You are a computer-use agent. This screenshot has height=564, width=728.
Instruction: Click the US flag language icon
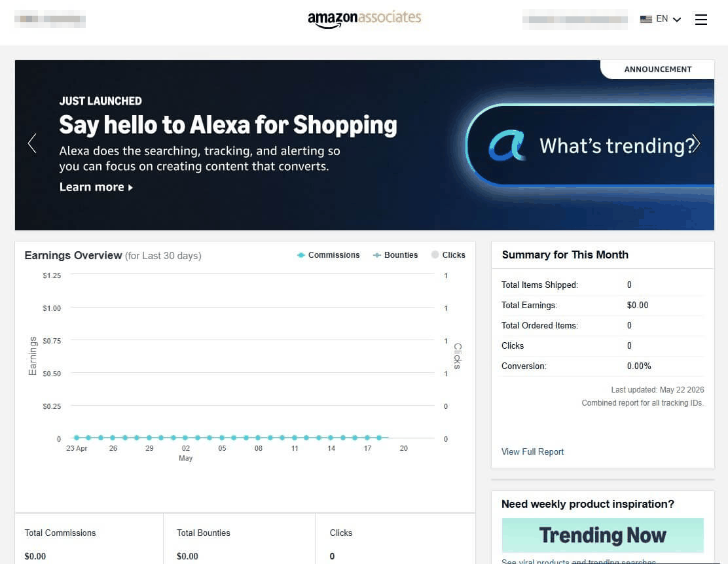[x=646, y=19]
